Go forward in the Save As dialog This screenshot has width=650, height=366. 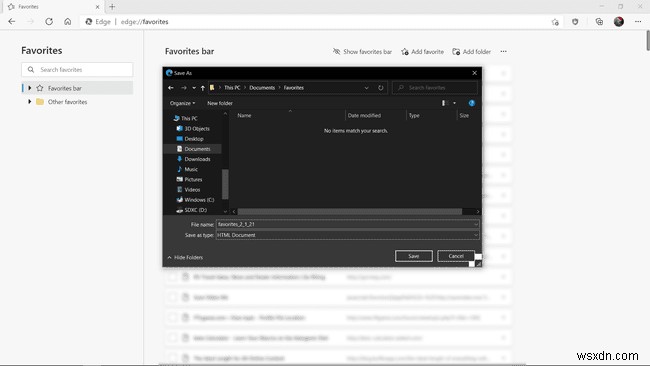click(184, 87)
